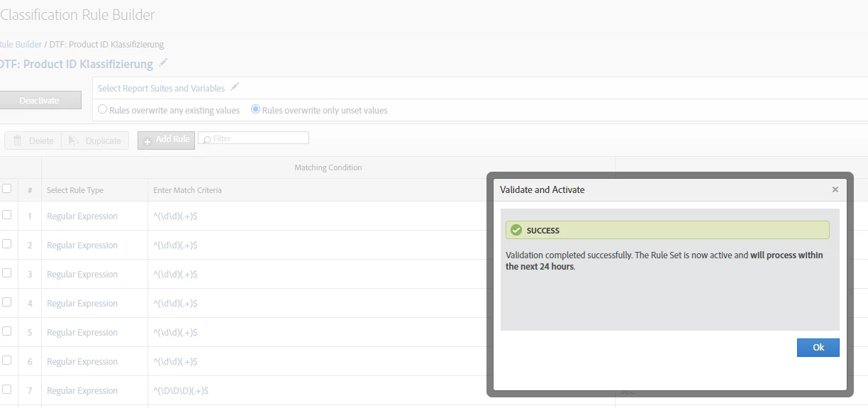Click row number 6 cell
This screenshot has width=868, height=408.
click(30, 361)
